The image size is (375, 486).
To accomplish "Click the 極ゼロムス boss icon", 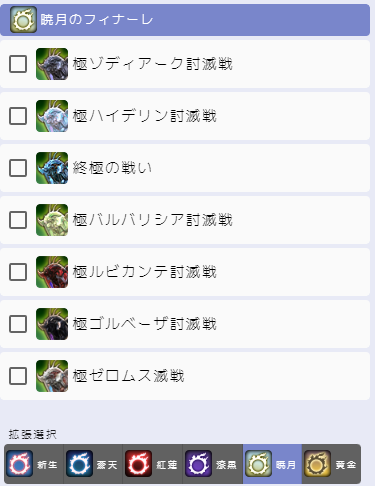I will [52, 376].
